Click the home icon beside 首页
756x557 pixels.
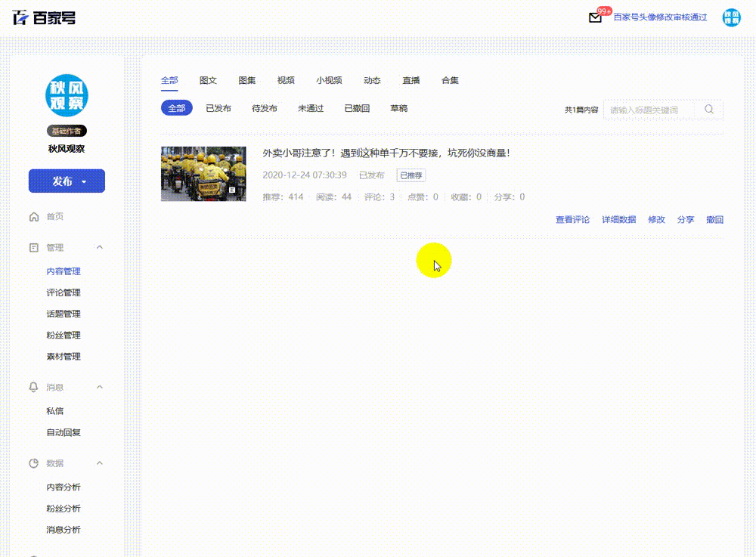tap(33, 216)
